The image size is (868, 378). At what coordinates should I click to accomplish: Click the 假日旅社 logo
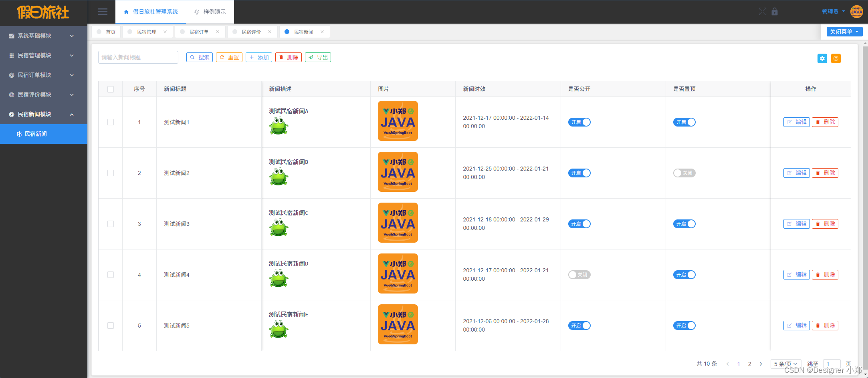tap(43, 12)
